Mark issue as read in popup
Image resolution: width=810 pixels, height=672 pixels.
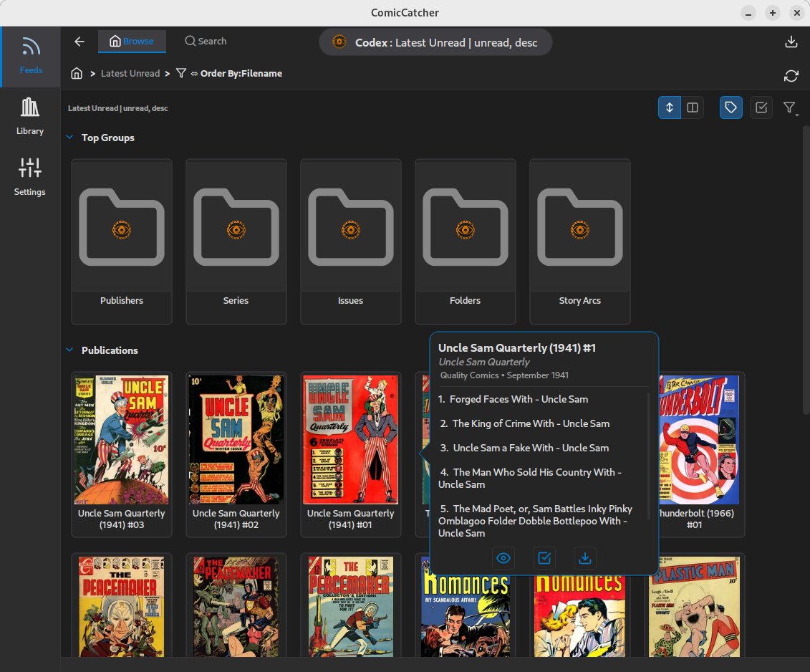point(544,558)
